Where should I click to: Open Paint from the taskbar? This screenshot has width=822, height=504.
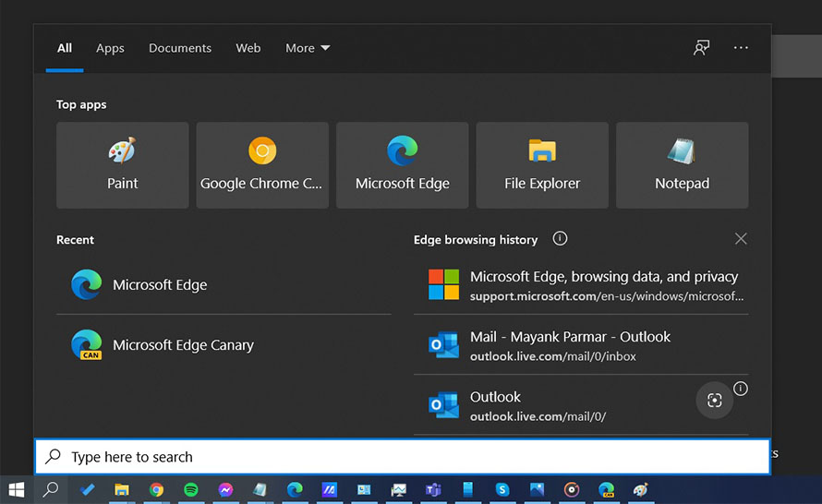pos(641,490)
